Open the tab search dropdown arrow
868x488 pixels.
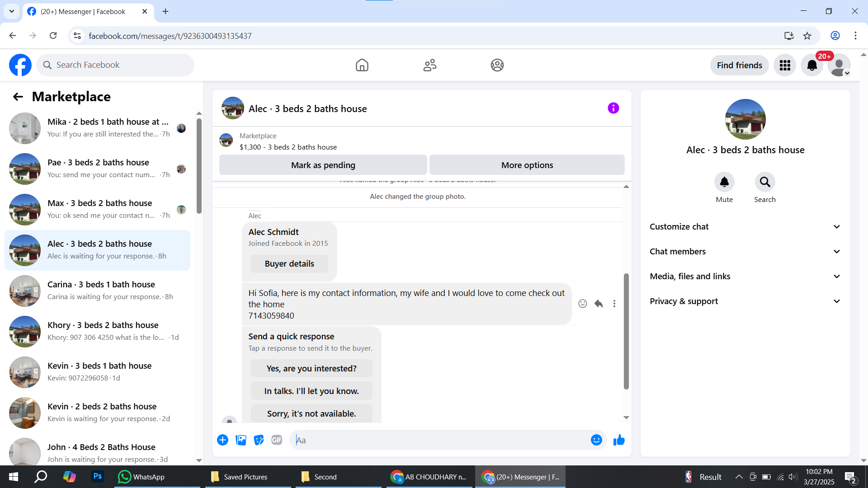12,11
